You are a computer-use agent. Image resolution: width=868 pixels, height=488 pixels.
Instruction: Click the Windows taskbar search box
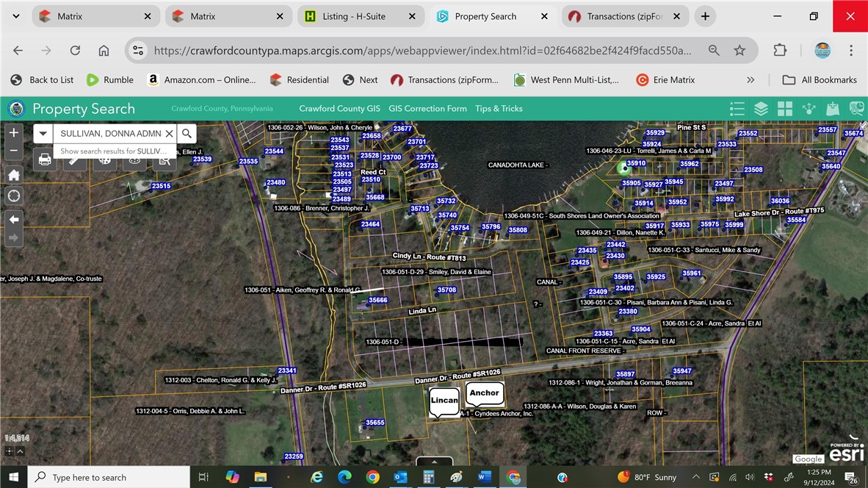[x=110, y=477]
